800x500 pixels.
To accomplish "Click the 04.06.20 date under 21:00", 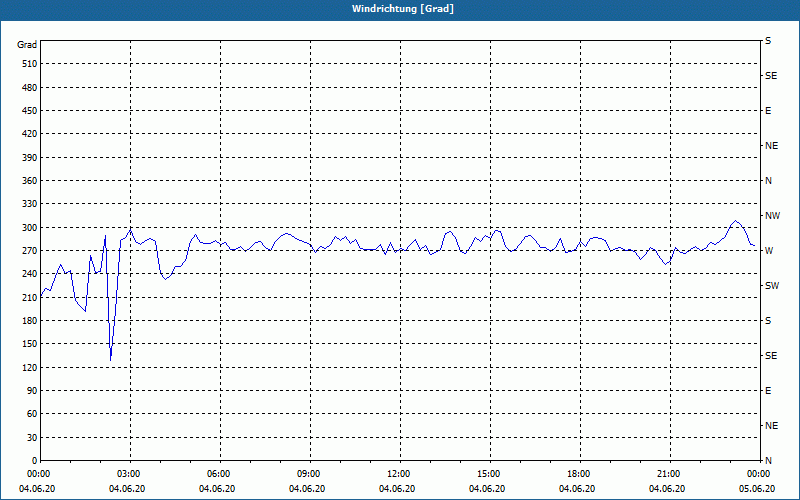I will [x=667, y=489].
